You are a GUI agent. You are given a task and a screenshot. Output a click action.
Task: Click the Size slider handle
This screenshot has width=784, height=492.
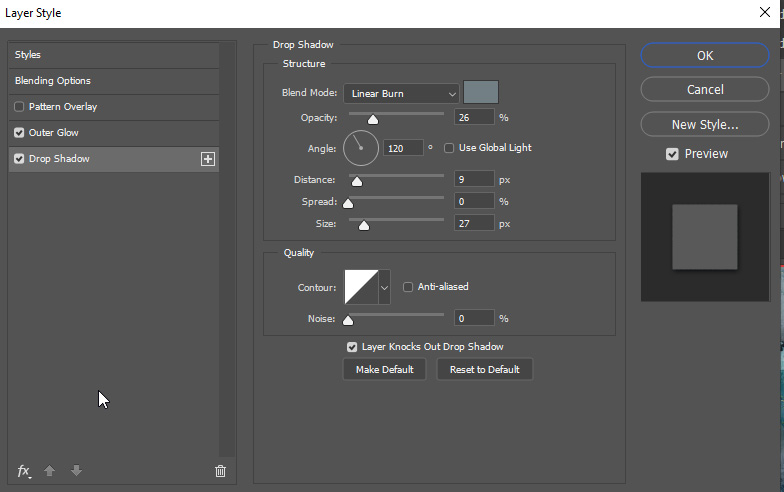364,225
